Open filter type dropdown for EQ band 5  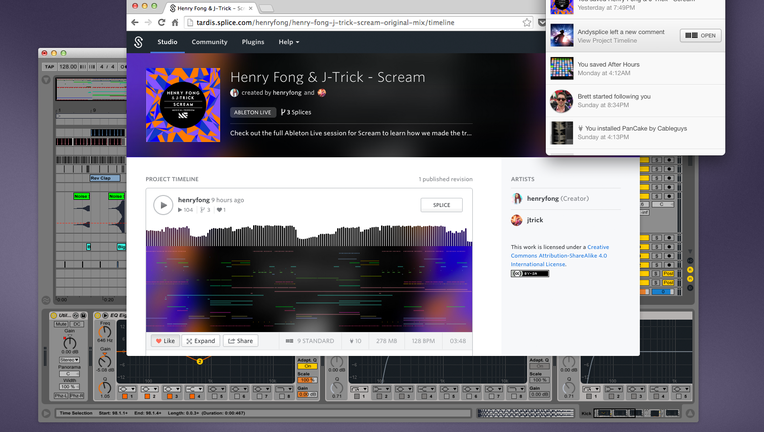(216, 389)
